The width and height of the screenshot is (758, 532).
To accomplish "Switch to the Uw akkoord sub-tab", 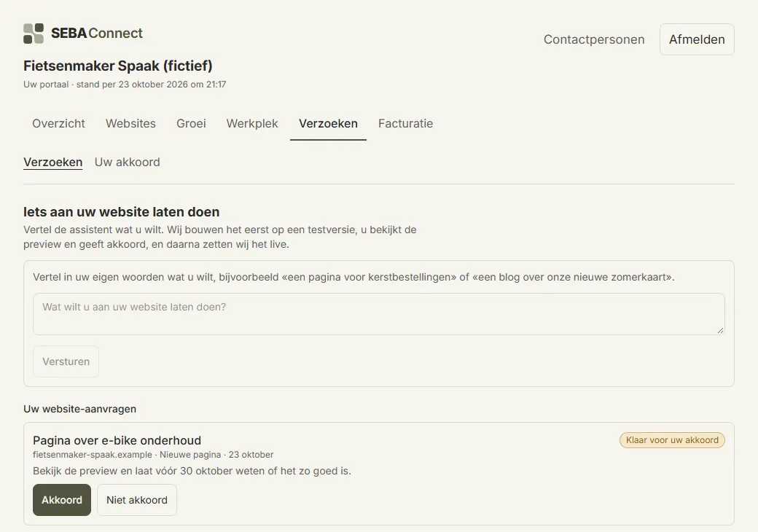I will click(127, 163).
